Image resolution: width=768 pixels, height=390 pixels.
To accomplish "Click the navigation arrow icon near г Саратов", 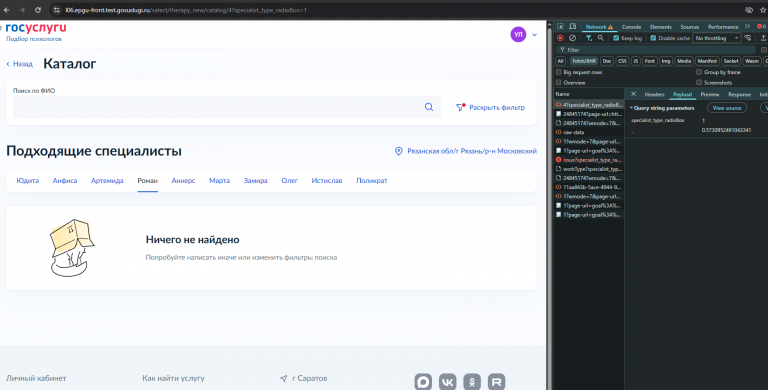I will pos(284,378).
